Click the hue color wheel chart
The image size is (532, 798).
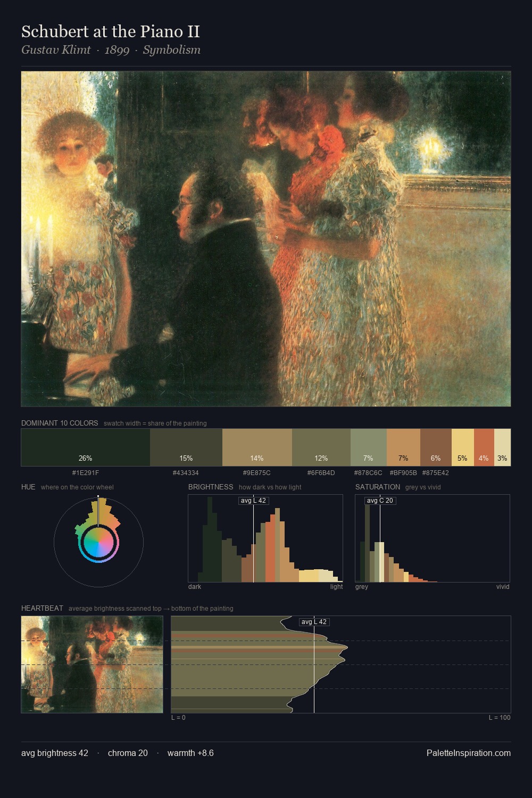pos(98,542)
